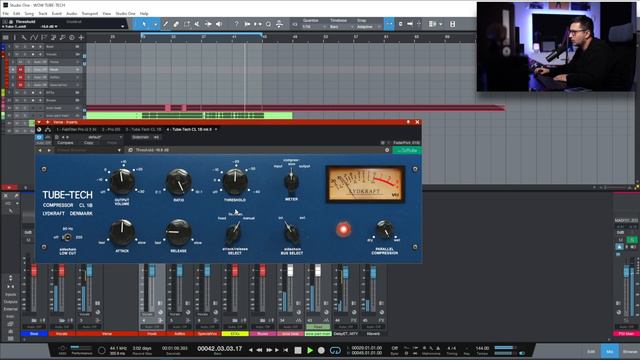Click the Rewind button in transport
The height and width of the screenshot is (360, 640).
[x=259, y=350]
